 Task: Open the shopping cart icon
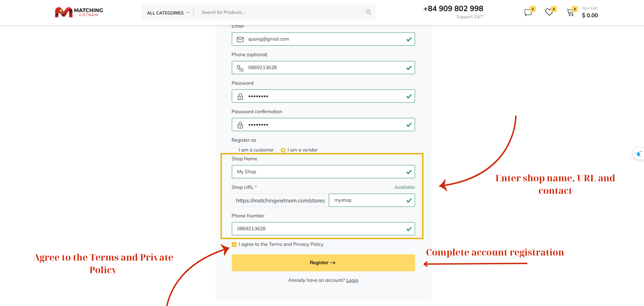(570, 13)
